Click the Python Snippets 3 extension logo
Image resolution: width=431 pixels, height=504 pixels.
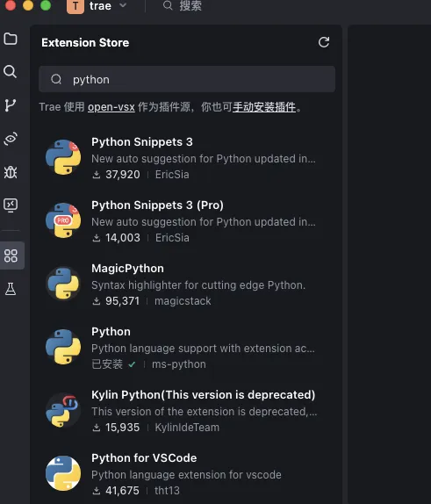(63, 157)
